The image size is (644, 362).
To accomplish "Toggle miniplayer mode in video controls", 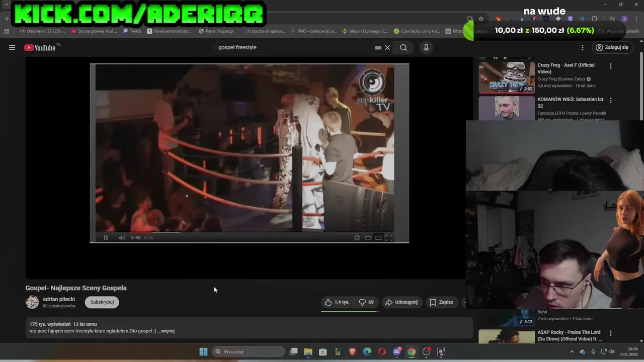I will click(x=368, y=238).
